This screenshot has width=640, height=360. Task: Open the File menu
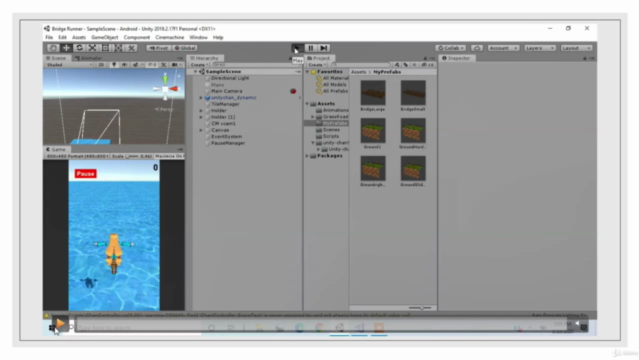pos(49,38)
